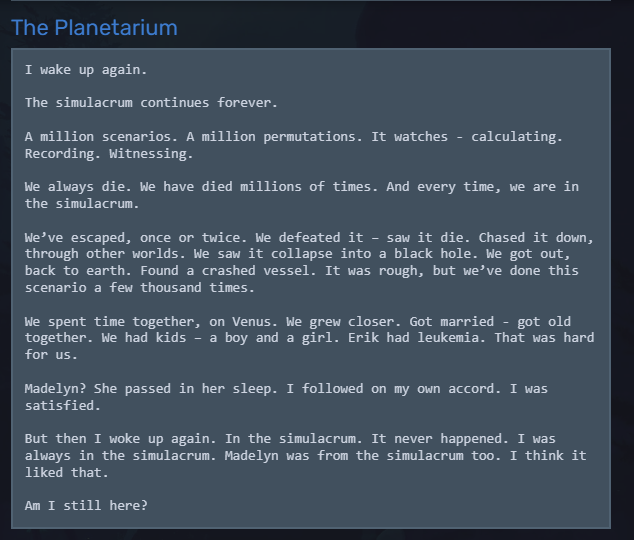Click the line "I wake up again."
The height and width of the screenshot is (540, 634).
pyautogui.click(x=86, y=70)
